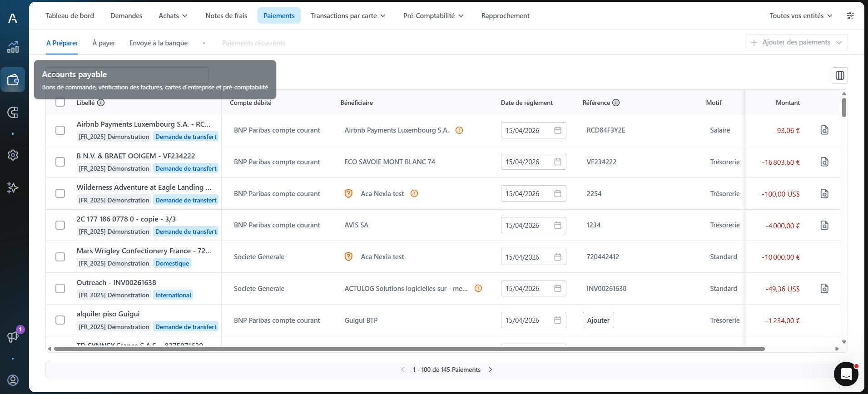Open the Toutes vos entités selector
The width and height of the screenshot is (868, 394).
(801, 15)
